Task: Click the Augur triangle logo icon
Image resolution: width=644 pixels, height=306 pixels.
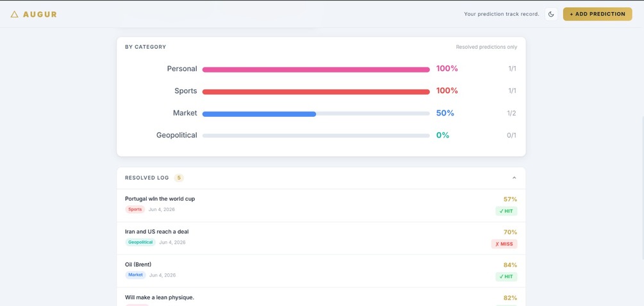Action: [14, 14]
